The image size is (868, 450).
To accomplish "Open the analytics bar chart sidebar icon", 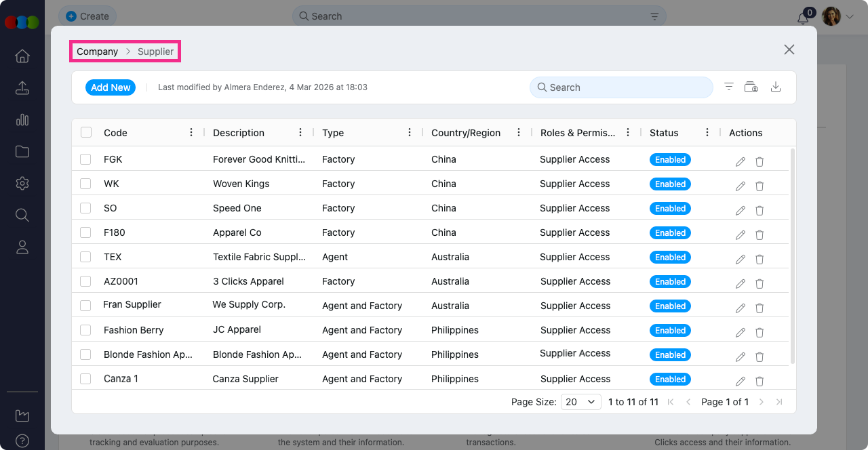I will click(x=22, y=120).
